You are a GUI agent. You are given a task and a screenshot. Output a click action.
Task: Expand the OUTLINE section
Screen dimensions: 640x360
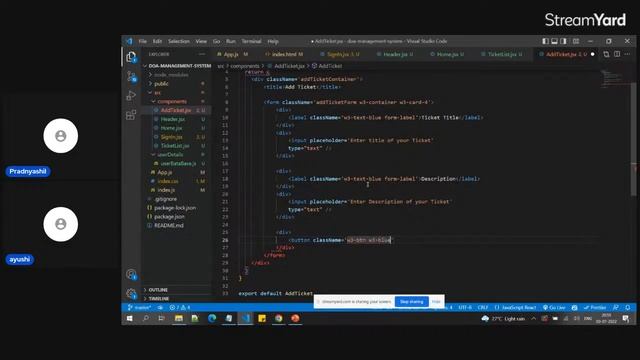(177, 290)
